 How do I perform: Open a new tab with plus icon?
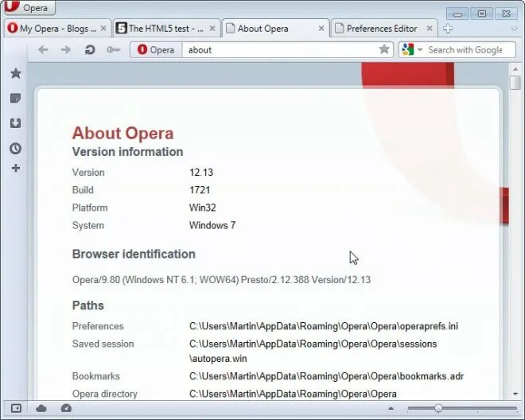[448, 29]
